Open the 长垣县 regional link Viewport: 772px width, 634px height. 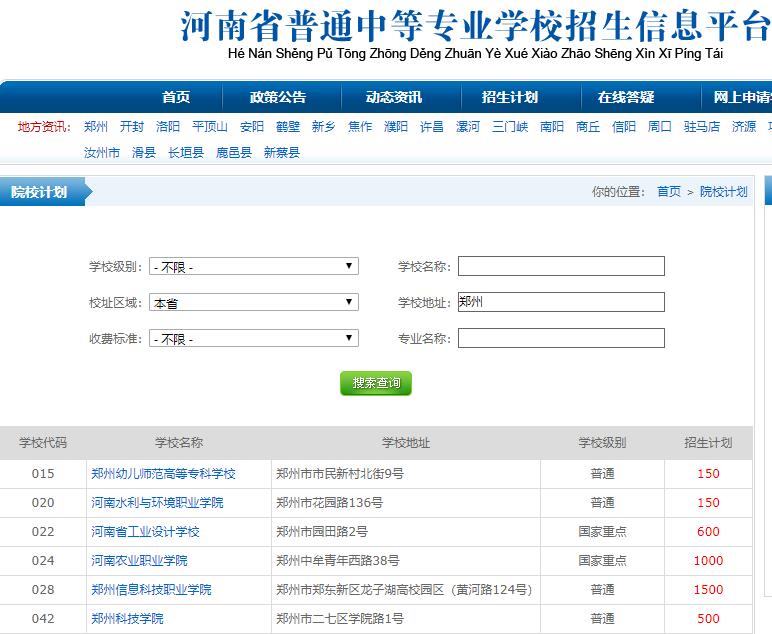[186, 153]
